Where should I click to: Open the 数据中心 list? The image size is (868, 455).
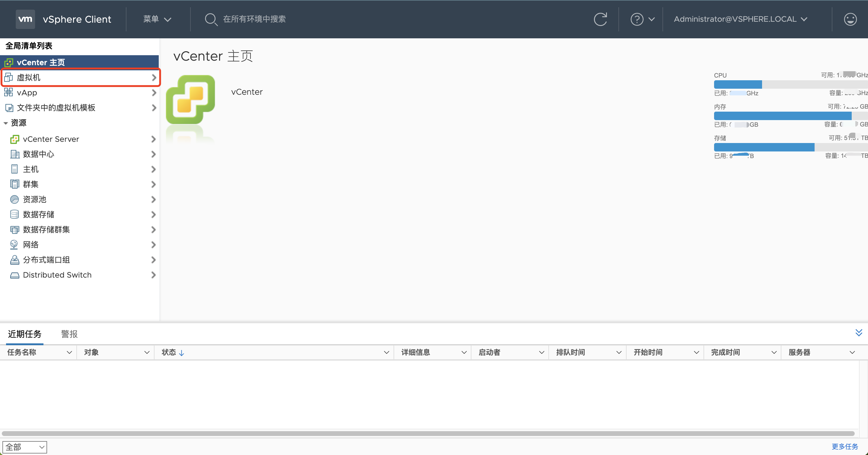(x=79, y=154)
